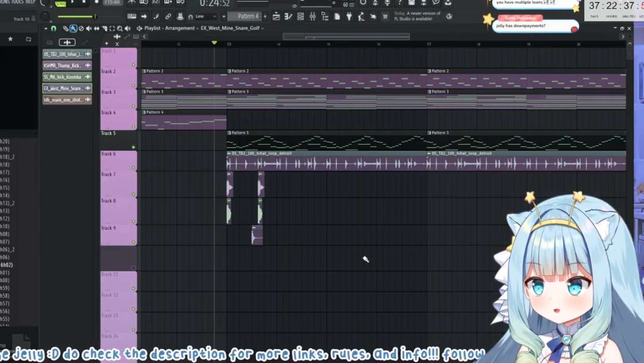The height and width of the screenshot is (363, 644).
Task: Show audio clips filter in picker panel
Action: [66, 42]
